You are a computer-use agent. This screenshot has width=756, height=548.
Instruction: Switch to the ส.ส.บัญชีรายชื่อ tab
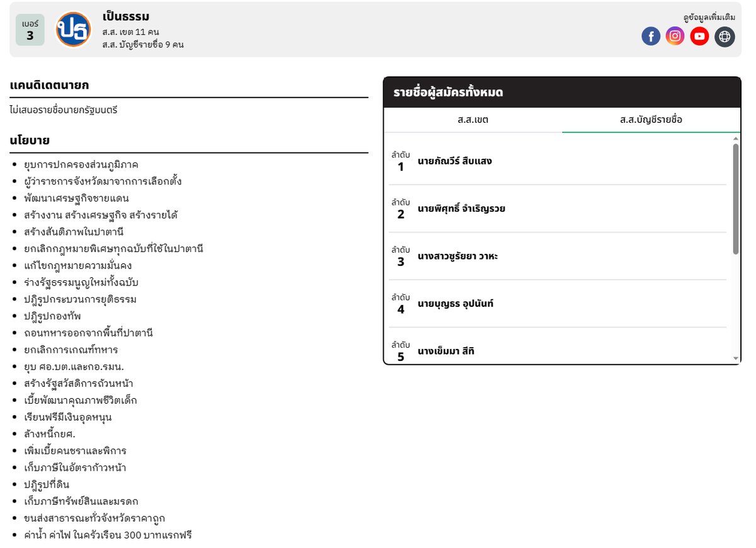point(651,120)
